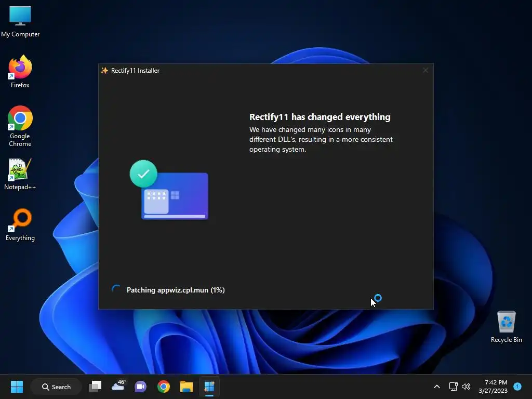Open the network status tray icon

pyautogui.click(x=453, y=387)
